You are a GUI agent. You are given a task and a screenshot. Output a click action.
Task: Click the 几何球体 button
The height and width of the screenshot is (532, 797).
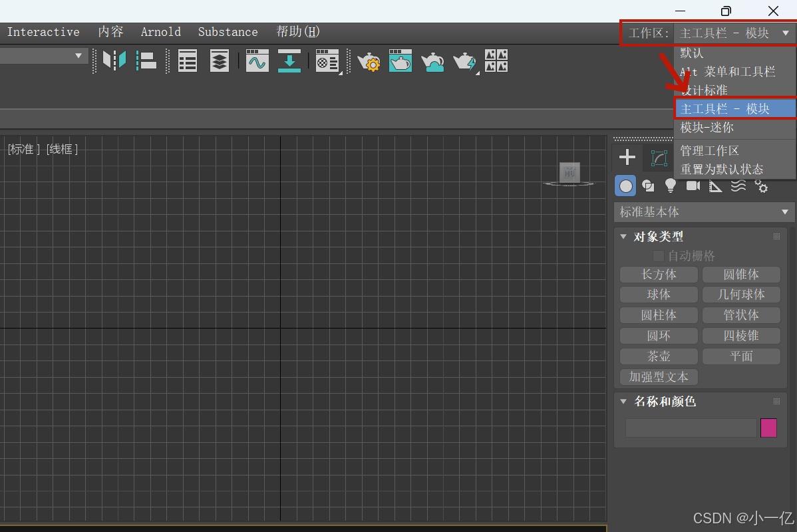click(741, 295)
